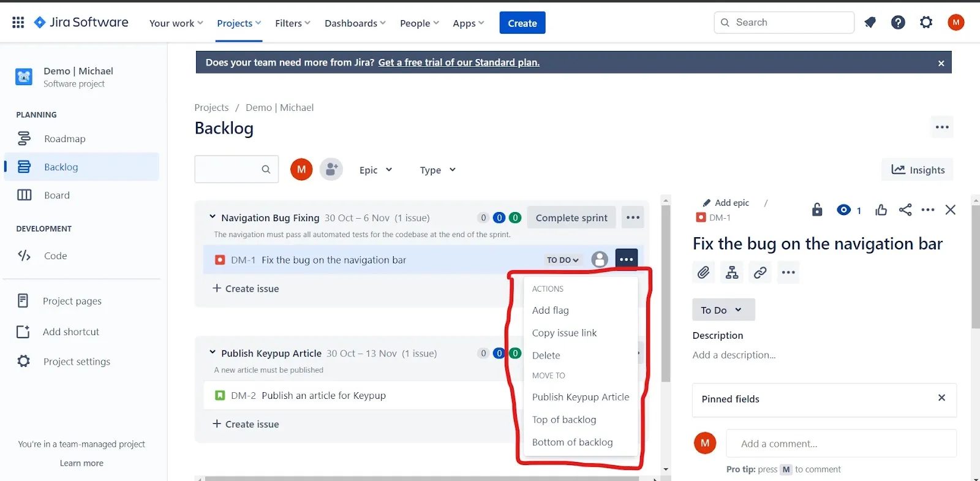Open the Dashboards dropdown
Image resolution: width=980 pixels, height=481 pixels.
click(355, 23)
